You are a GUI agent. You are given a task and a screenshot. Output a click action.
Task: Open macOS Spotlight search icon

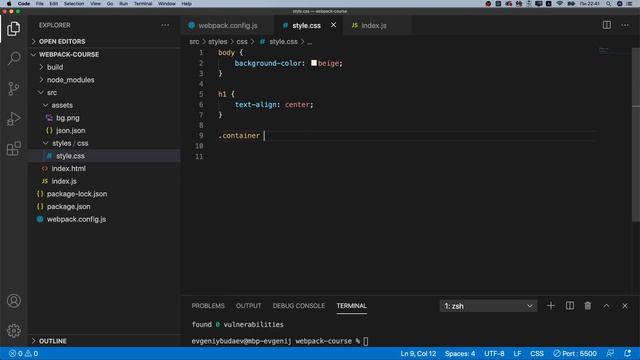click(608, 4)
